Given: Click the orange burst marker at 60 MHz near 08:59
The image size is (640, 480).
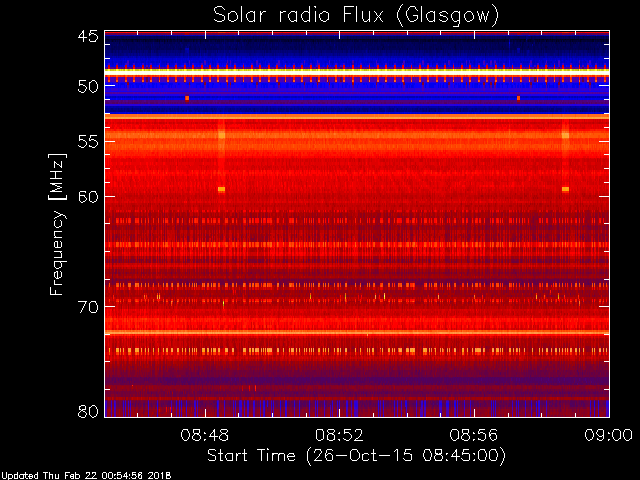Looking at the screenshot, I should (565, 189).
